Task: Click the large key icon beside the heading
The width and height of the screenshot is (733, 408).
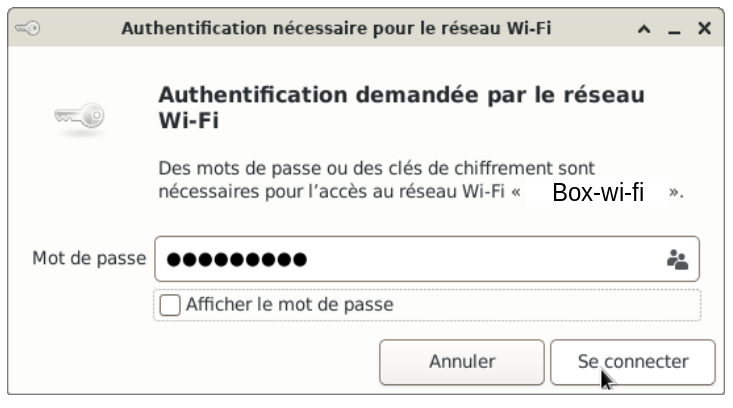Action: tap(79, 116)
